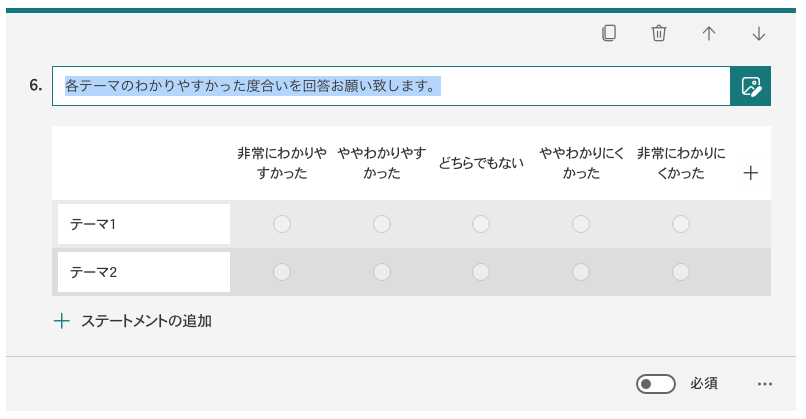Screen dimensions: 806x419
Task: Click the question 6 title text box
Action: 391,86
